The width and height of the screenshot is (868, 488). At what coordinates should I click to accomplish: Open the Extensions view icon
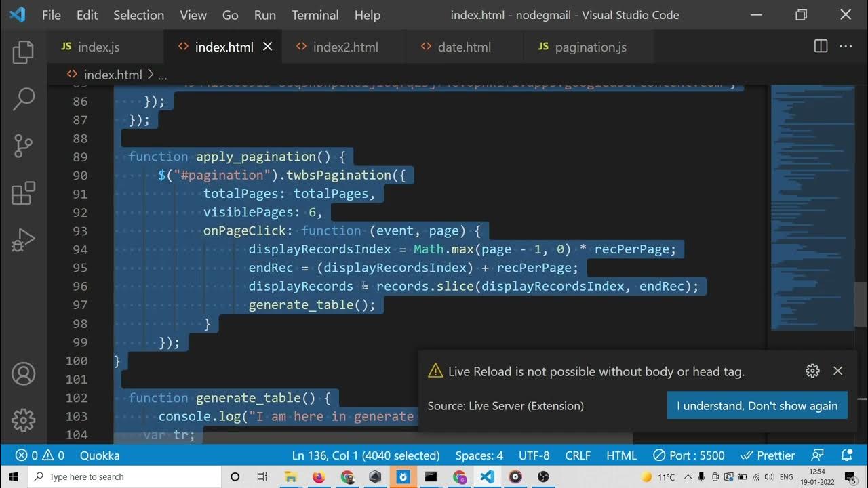point(23,193)
